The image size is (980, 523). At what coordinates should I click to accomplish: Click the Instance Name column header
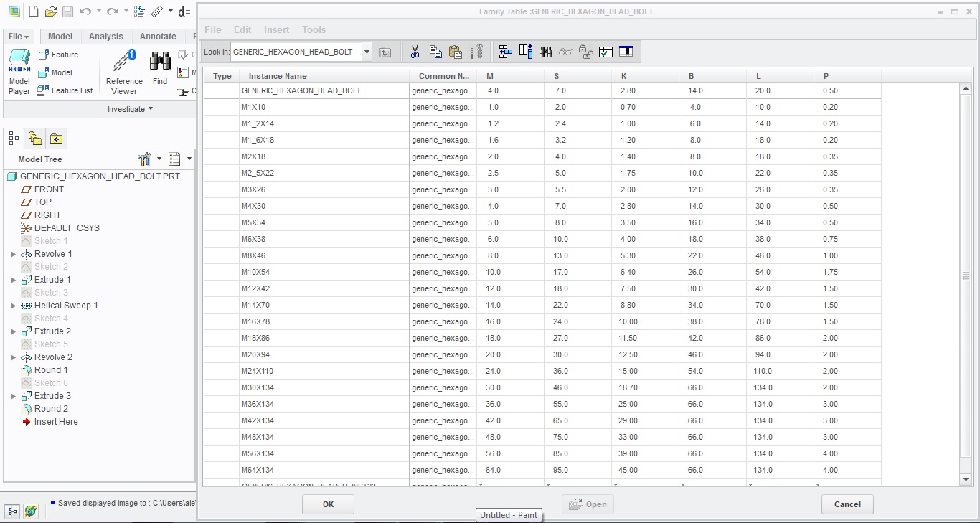tap(324, 76)
